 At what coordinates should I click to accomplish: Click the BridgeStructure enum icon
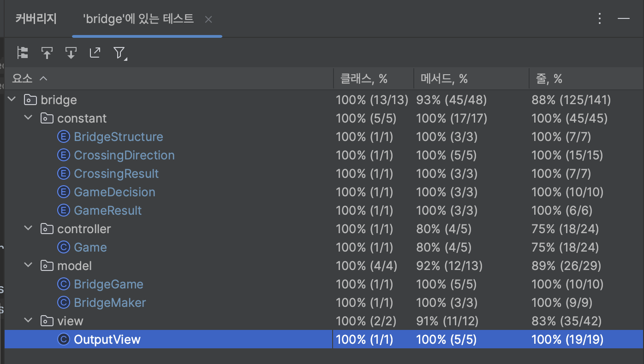pyautogui.click(x=63, y=137)
